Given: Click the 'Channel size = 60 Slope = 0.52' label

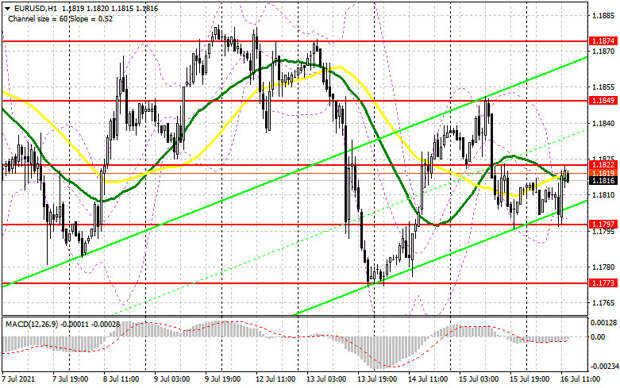Looking at the screenshot, I should click(60, 19).
